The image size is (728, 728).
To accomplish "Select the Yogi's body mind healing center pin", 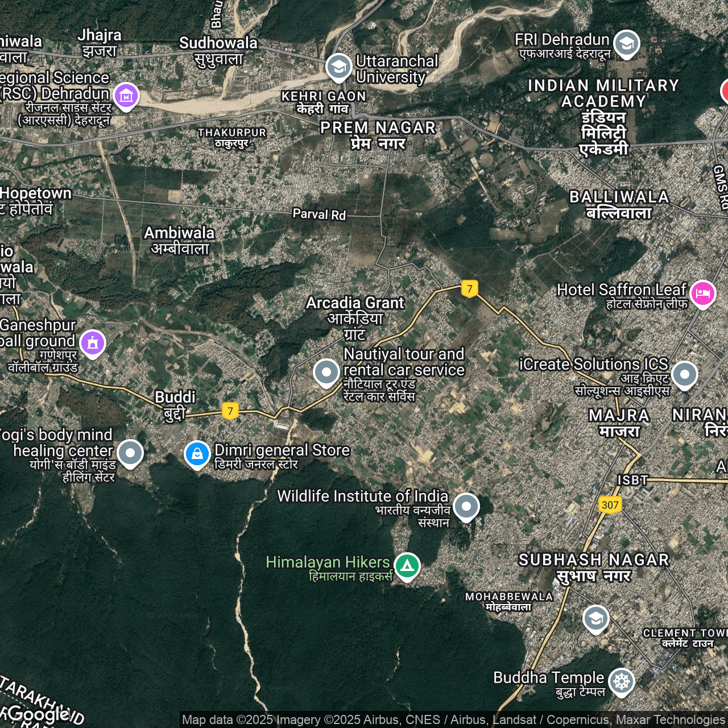I will coord(130,453).
